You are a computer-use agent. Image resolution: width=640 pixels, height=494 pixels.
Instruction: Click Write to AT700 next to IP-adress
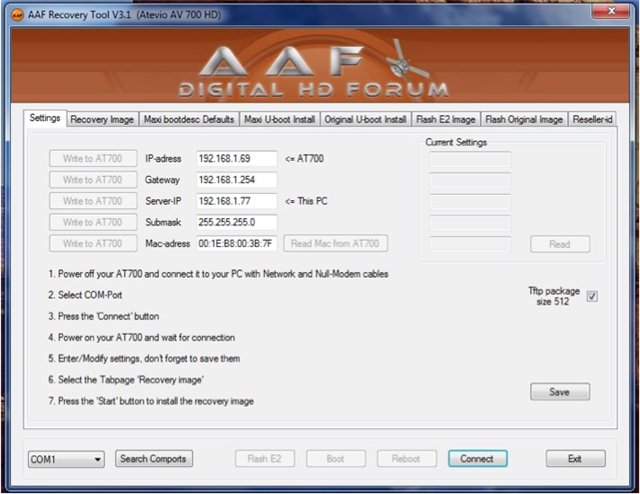point(93,158)
